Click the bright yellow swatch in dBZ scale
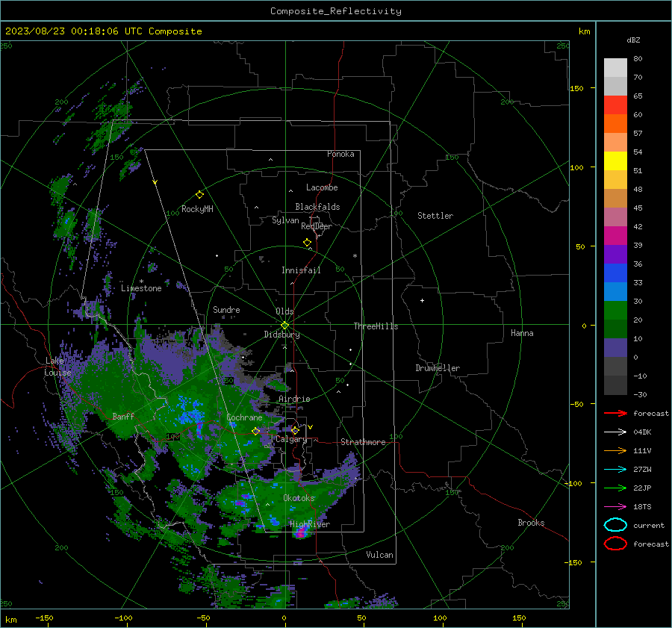The image size is (672, 628). coord(615,161)
